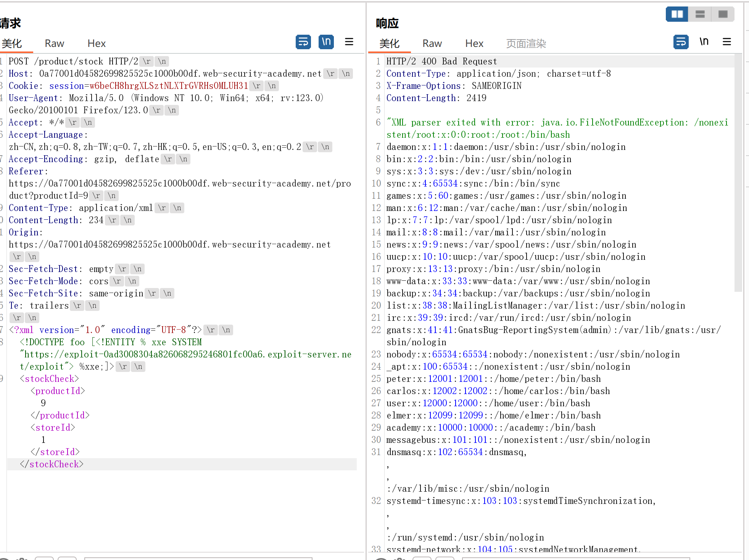
Task: Click the closing </stockCheck> tag
Action: (52, 464)
